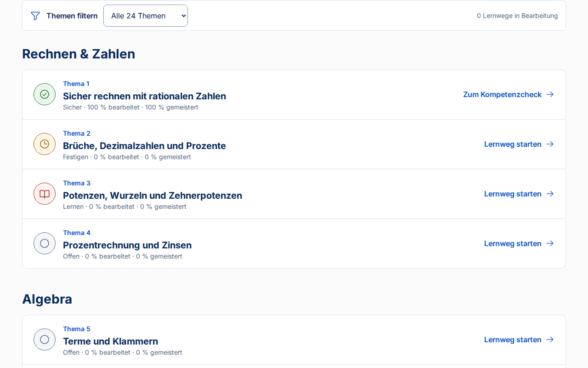Select title Prozentrechnung und Zinsen
This screenshot has height=368, width=588.
coord(127,245)
